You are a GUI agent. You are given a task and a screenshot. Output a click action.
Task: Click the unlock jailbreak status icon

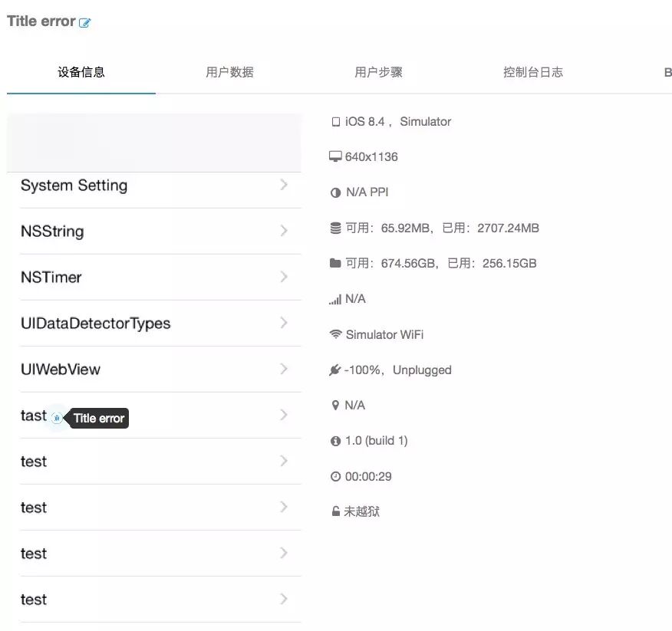pos(336,511)
